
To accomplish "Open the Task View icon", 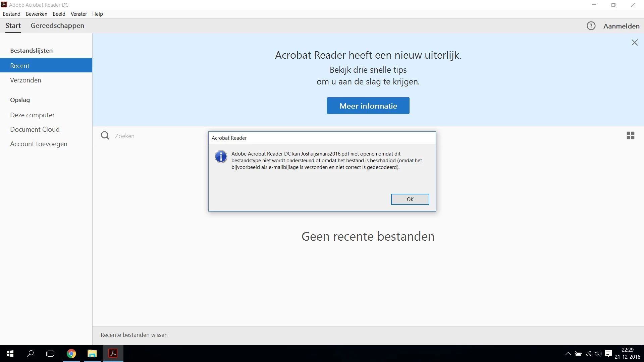I will tap(50, 354).
